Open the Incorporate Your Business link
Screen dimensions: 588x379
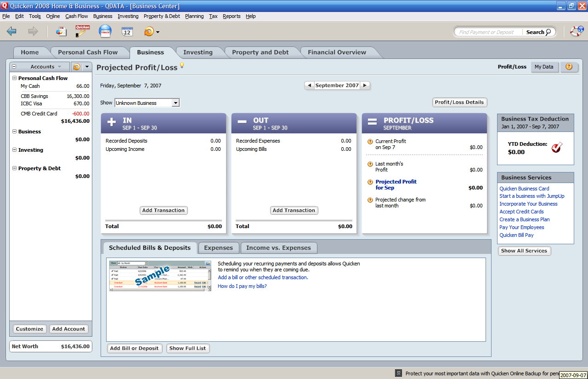528,204
